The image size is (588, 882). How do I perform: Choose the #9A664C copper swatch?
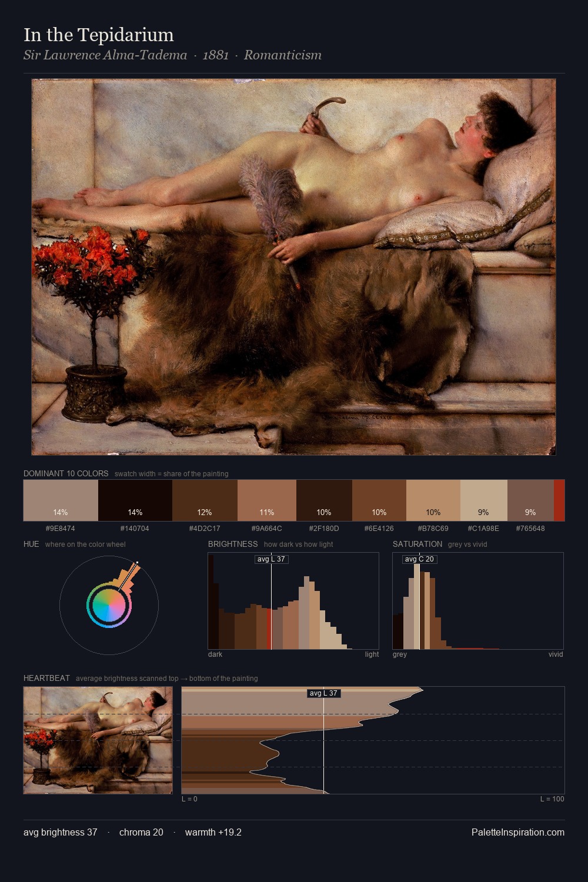point(267,500)
